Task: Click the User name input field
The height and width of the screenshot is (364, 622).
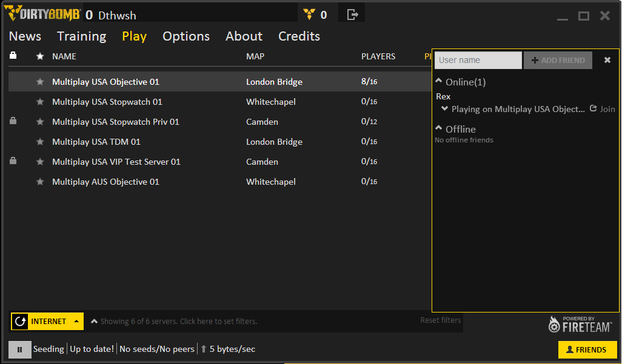Action: pos(478,60)
